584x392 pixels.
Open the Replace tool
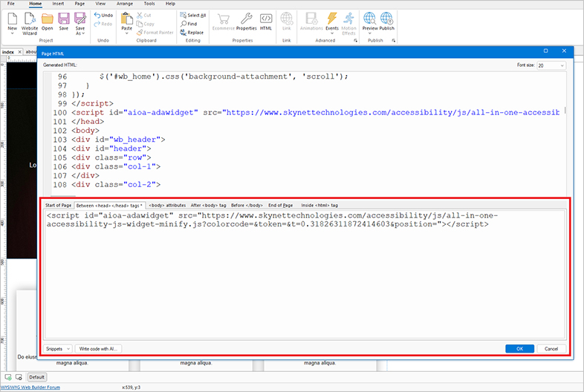(192, 33)
